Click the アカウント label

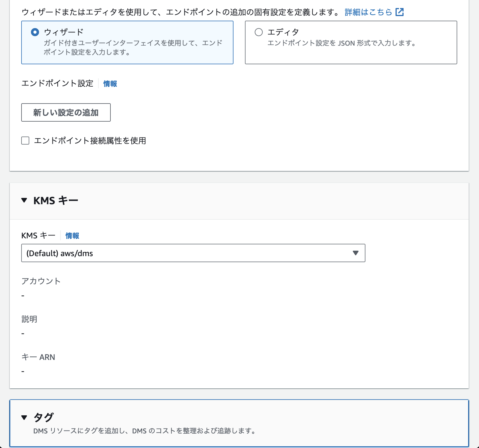(x=41, y=281)
